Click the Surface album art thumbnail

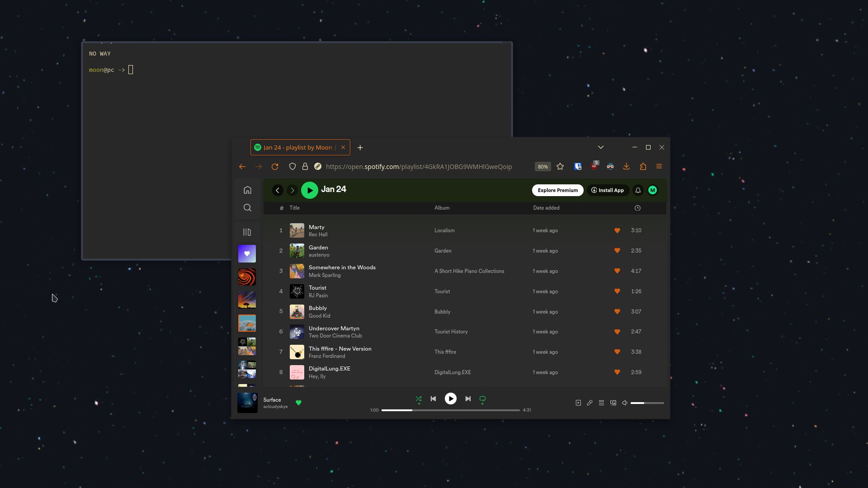coord(247,403)
